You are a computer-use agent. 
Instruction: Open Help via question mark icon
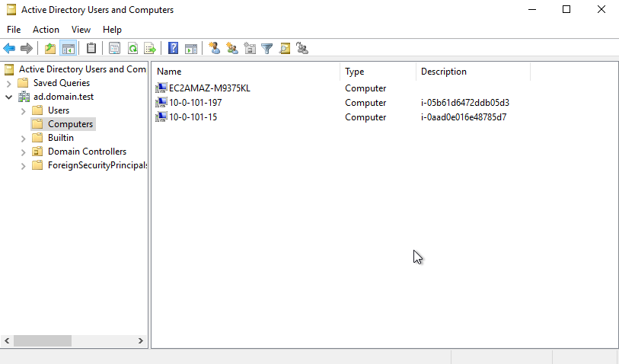(173, 49)
